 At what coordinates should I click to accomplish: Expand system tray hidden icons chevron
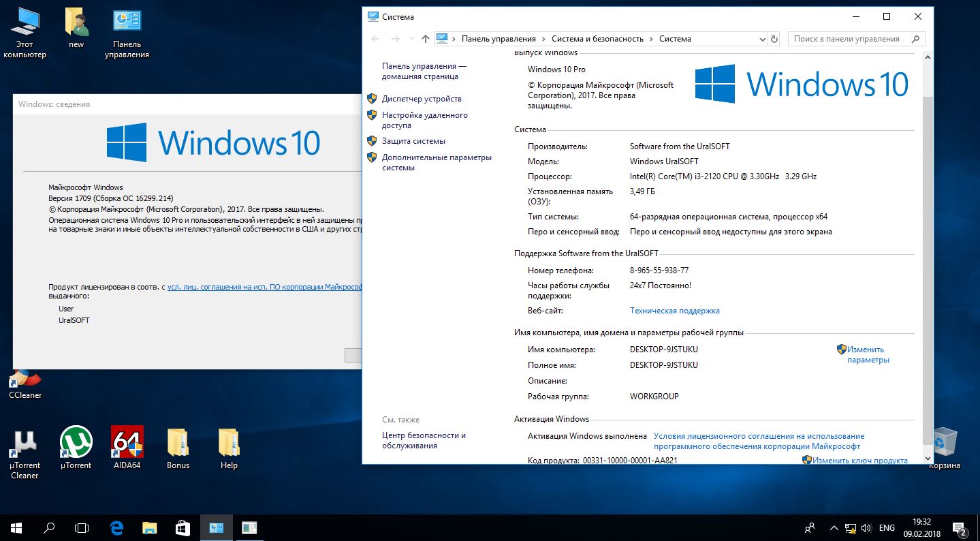[x=834, y=528]
